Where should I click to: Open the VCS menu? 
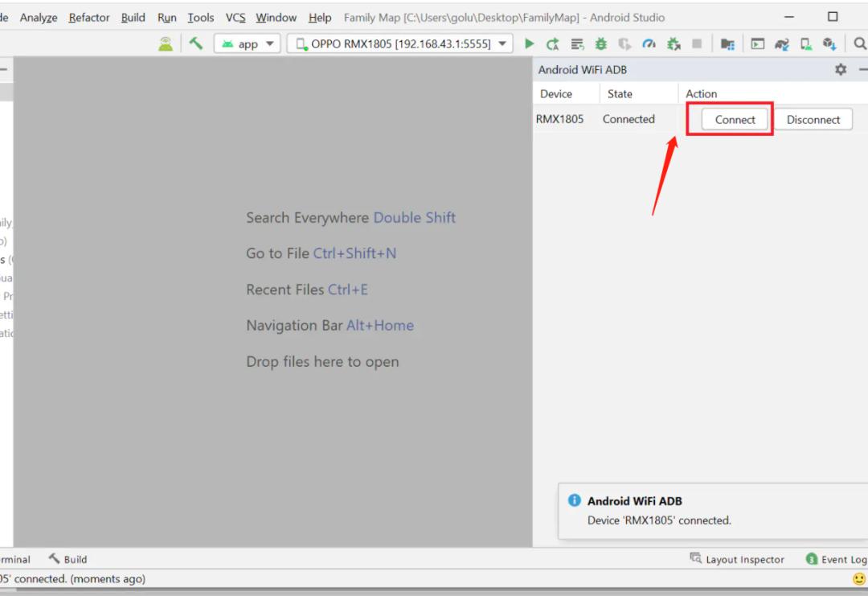tap(235, 17)
